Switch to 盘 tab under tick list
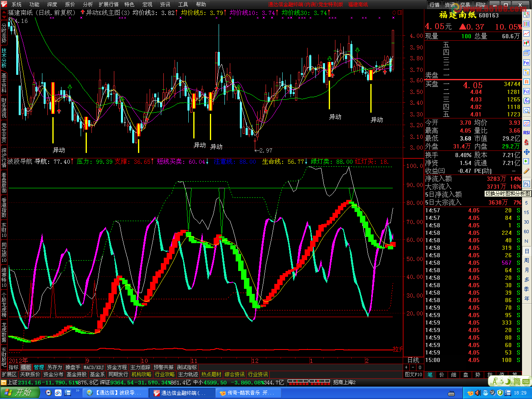Viewport: 532px width, 399px height. pos(465,374)
